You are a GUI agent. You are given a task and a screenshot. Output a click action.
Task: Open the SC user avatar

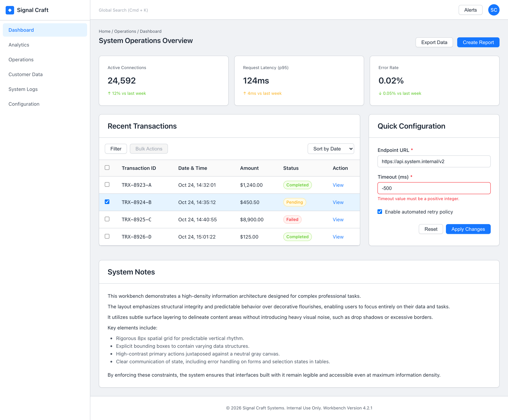click(494, 10)
